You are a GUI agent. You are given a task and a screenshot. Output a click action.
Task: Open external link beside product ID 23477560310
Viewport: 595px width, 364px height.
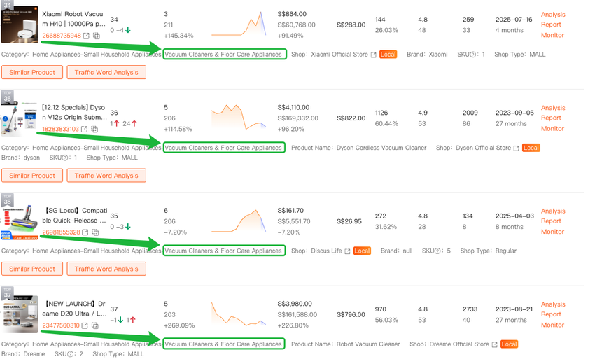[x=86, y=325]
